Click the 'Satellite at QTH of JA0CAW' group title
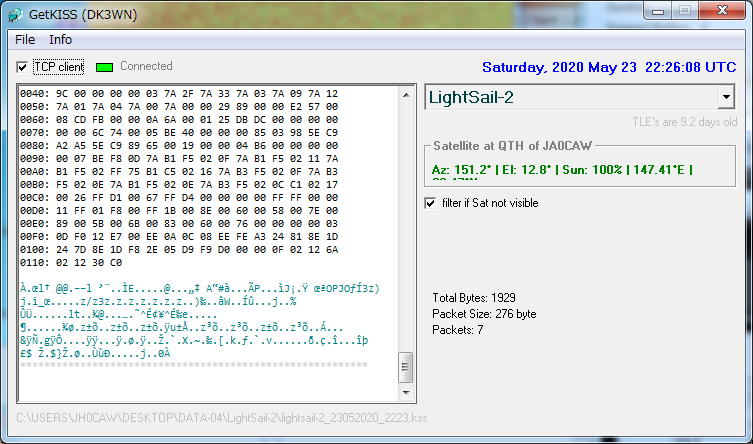The image size is (753, 444). tap(512, 146)
